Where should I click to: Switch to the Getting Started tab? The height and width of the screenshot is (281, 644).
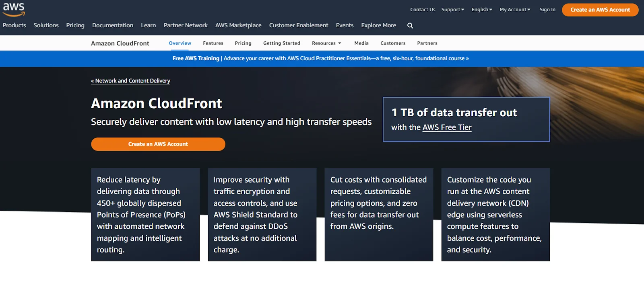point(281,43)
